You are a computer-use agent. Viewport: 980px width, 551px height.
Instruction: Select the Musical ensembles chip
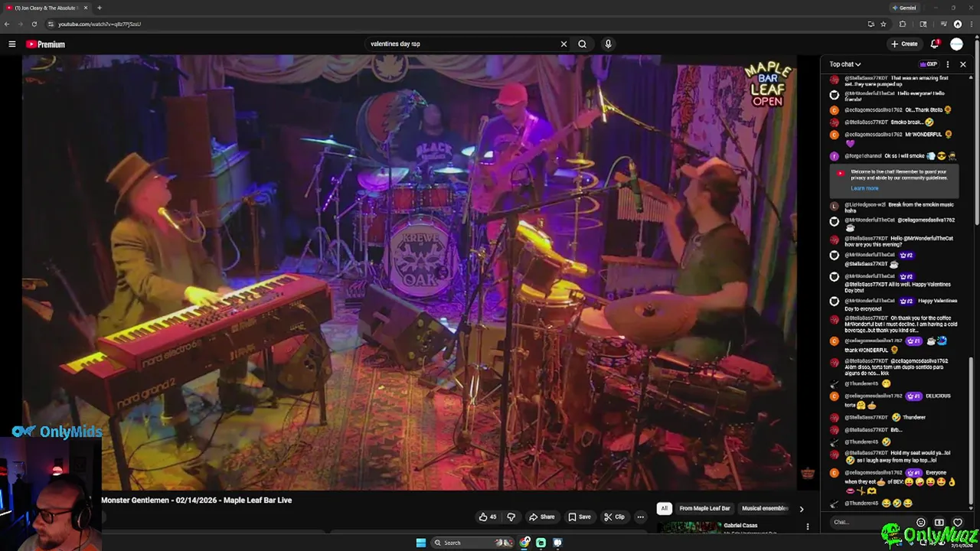[x=765, y=509]
